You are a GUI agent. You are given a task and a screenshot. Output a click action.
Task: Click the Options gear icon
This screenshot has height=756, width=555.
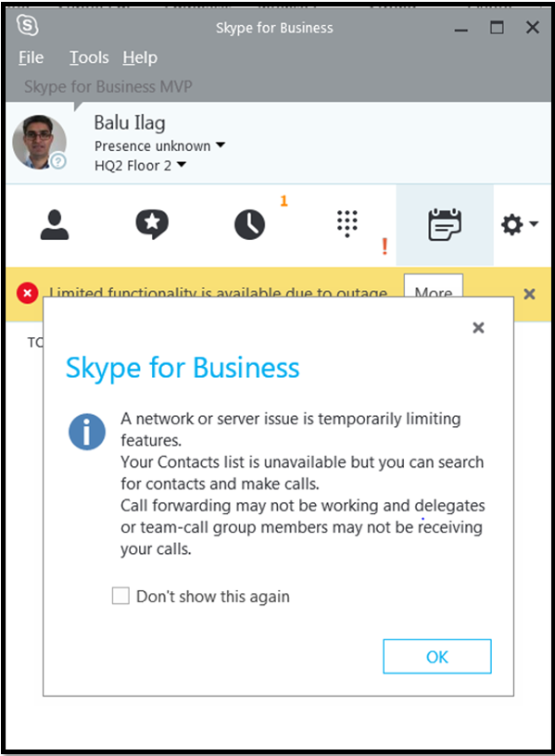[511, 225]
